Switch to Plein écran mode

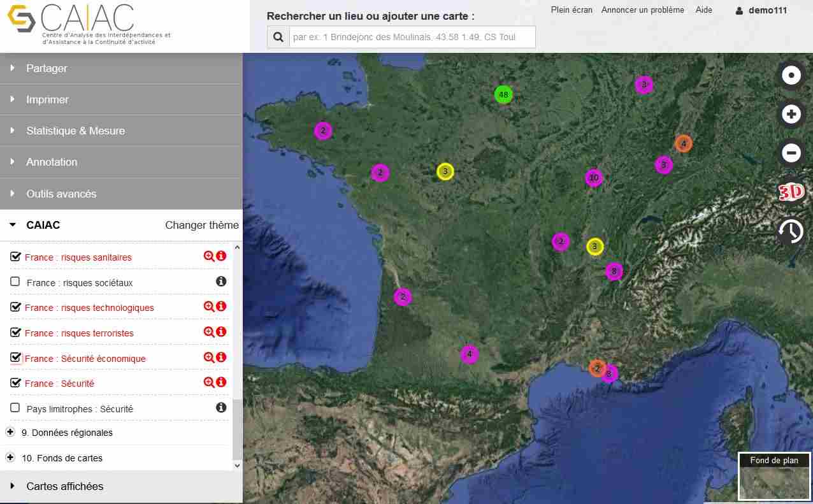pos(571,10)
